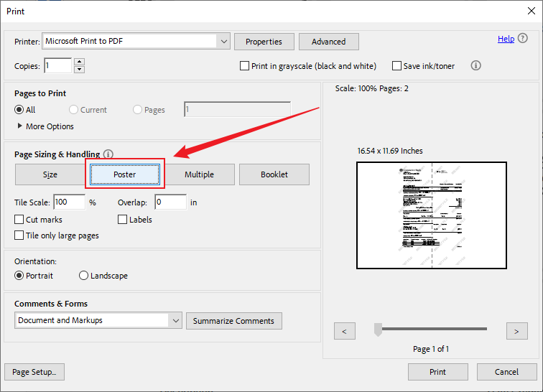Open printer Properties

264,42
